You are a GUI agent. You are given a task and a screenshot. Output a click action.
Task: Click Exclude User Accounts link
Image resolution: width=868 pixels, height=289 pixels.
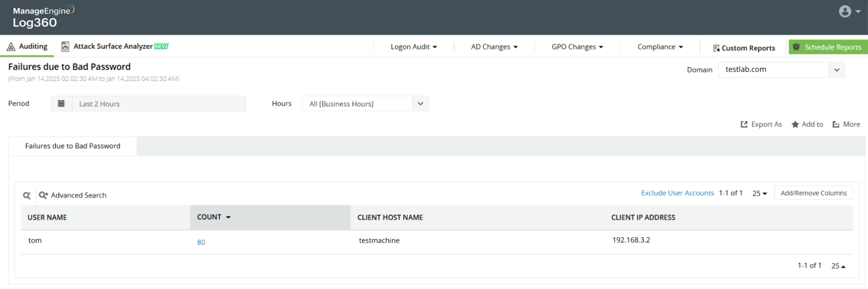coord(677,193)
